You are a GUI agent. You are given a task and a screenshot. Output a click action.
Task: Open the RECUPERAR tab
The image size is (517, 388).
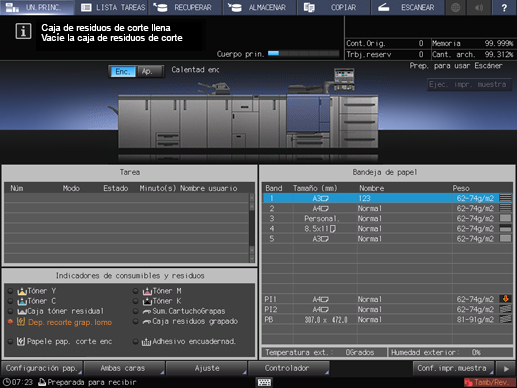[186, 7]
